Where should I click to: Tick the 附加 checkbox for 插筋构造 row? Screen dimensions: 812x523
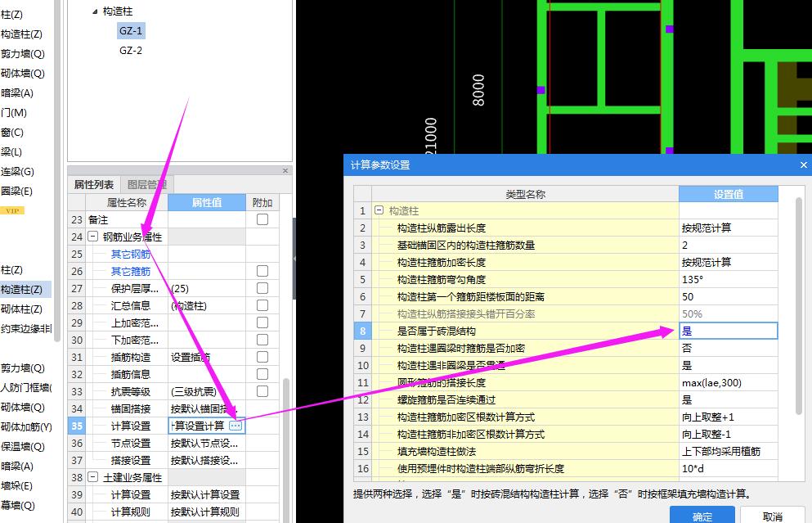(262, 357)
